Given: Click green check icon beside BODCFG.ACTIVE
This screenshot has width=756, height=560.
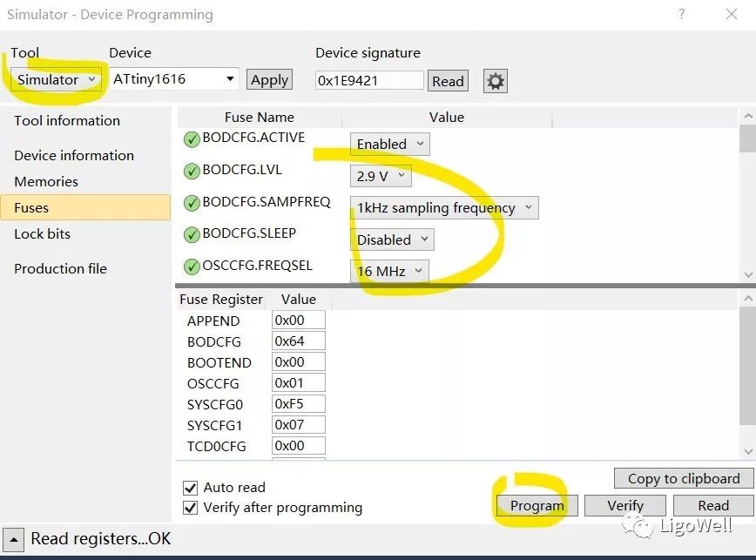Looking at the screenshot, I should 192,139.
